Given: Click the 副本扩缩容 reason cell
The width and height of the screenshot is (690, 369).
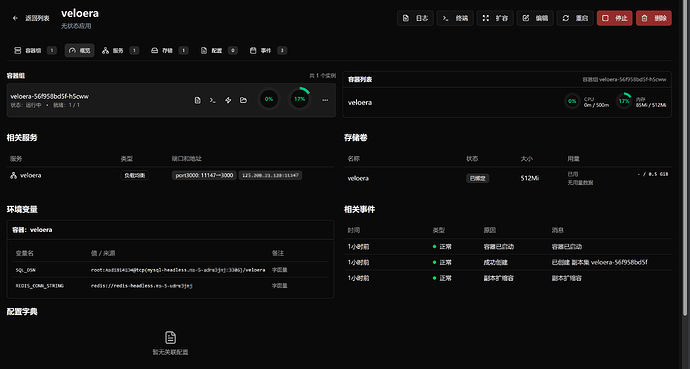Looking at the screenshot, I should coord(499,278).
